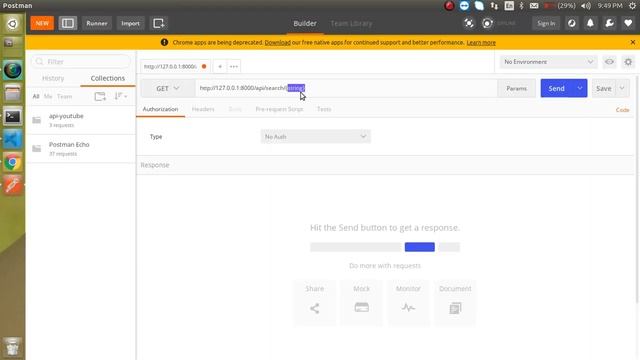Screen dimensions: 640x360
Task: Switch to the History tab
Action: coord(53,78)
